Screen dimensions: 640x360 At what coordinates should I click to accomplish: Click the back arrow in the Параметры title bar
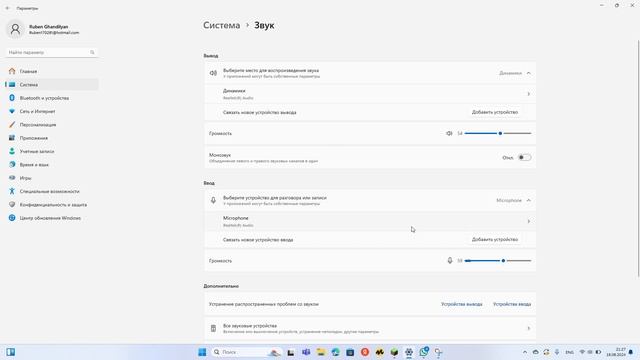pyautogui.click(x=7, y=8)
